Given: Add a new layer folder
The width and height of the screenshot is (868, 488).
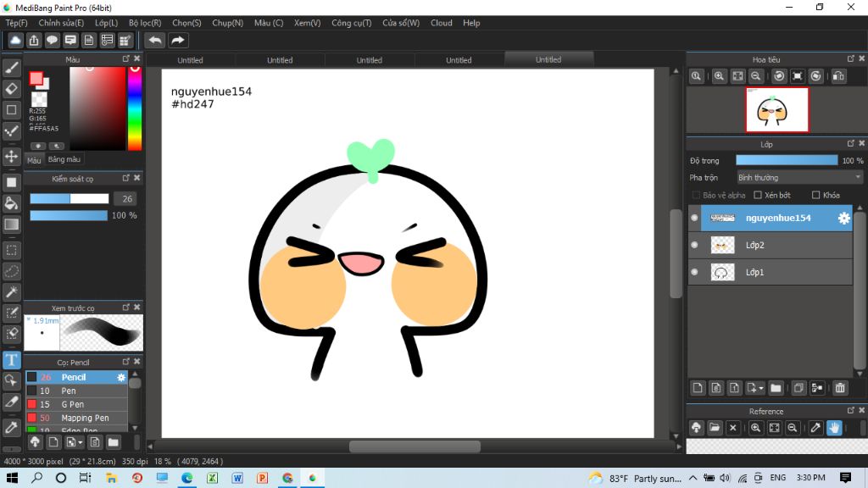Looking at the screenshot, I should [776, 388].
